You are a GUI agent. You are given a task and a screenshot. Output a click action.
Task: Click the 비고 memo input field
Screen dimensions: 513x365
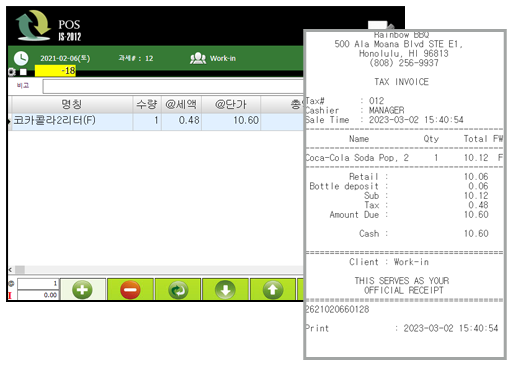click(x=173, y=87)
